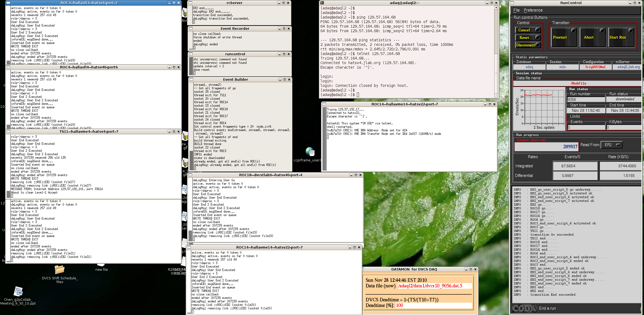Select the @bobfile data file name
This screenshot has width=644, height=315.
(579, 83)
